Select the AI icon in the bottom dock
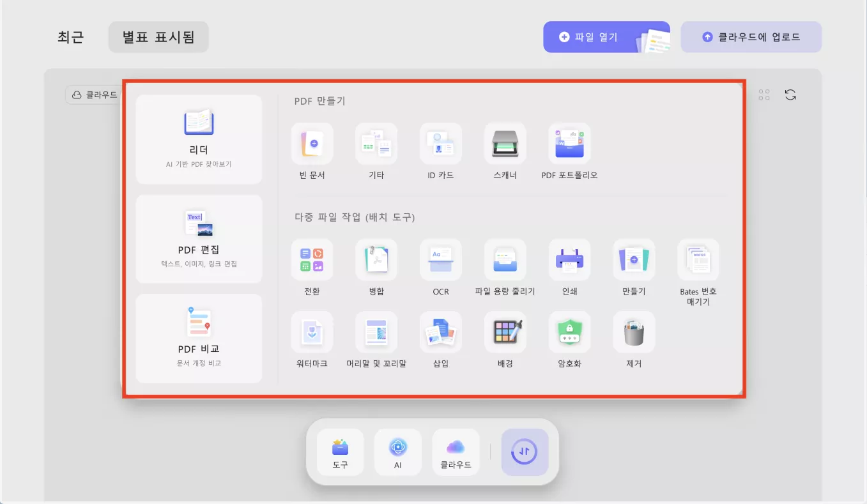This screenshot has width=867, height=504. [x=397, y=452]
